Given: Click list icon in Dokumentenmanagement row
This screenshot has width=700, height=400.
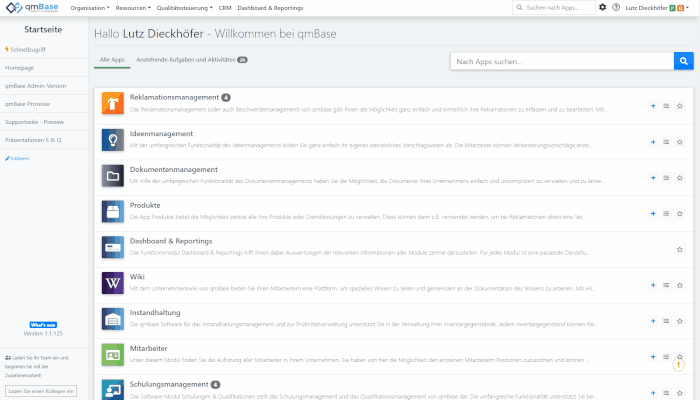Looking at the screenshot, I should tap(666, 178).
